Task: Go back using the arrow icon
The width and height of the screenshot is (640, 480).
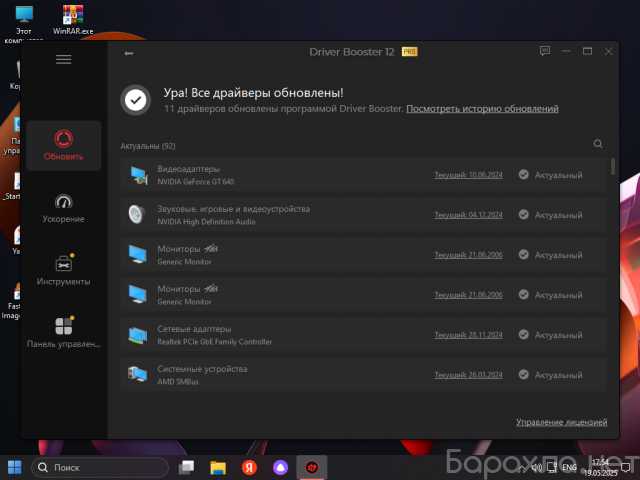Action: tap(129, 53)
